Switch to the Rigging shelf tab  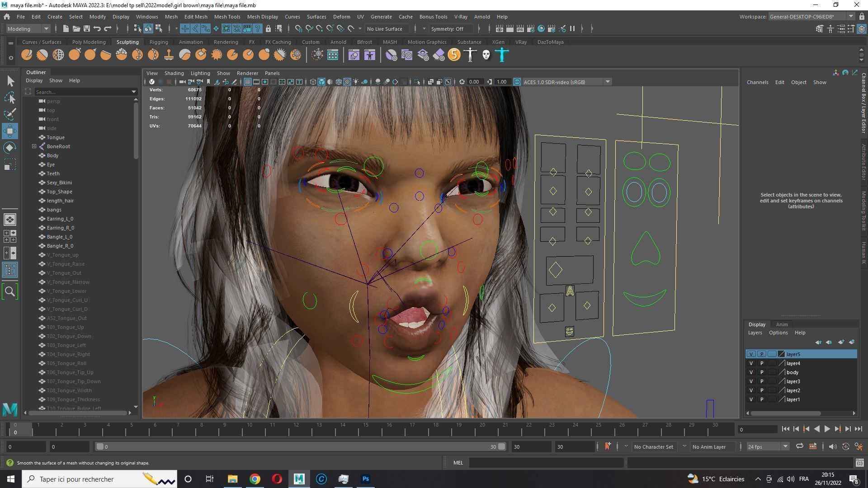point(158,42)
